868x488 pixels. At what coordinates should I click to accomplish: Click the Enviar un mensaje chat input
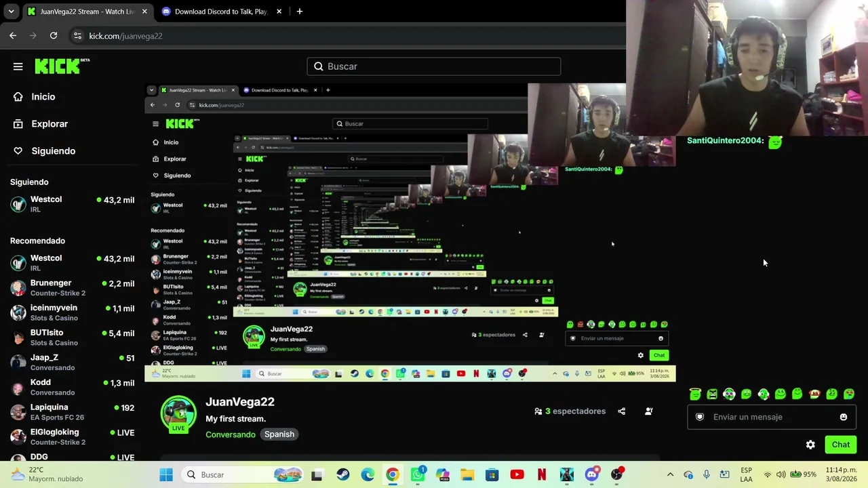pos(771,417)
